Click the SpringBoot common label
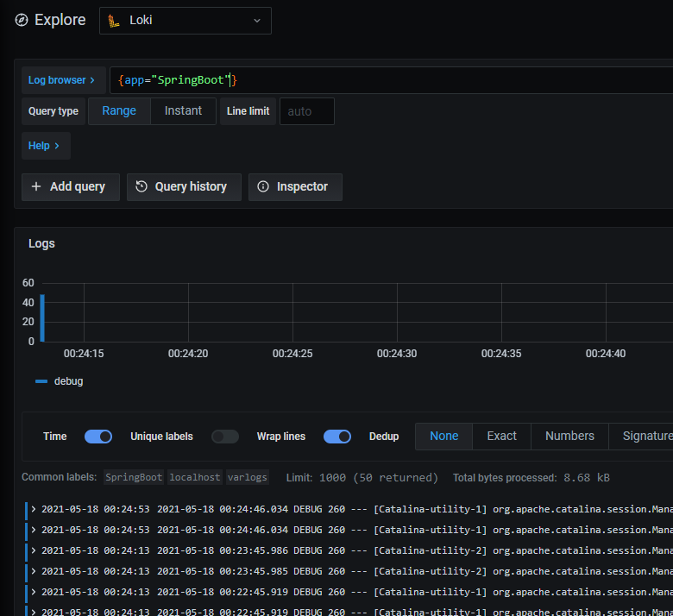This screenshot has height=616, width=673. pos(134,477)
